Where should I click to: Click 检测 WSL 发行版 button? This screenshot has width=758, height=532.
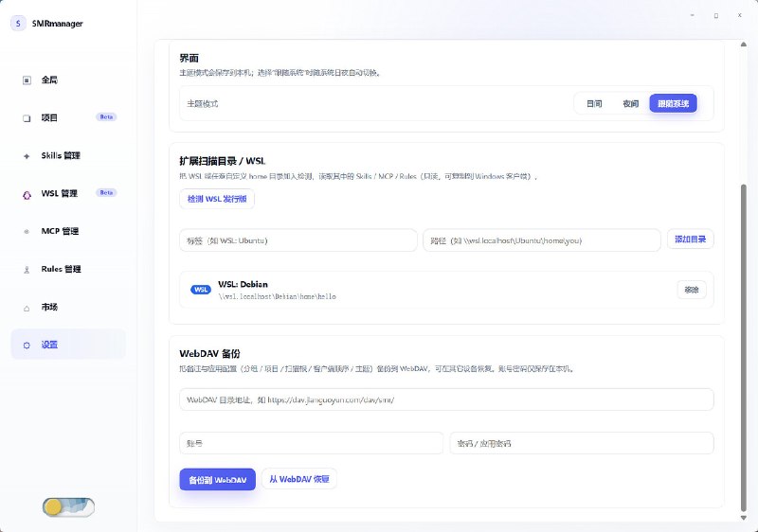click(x=217, y=199)
